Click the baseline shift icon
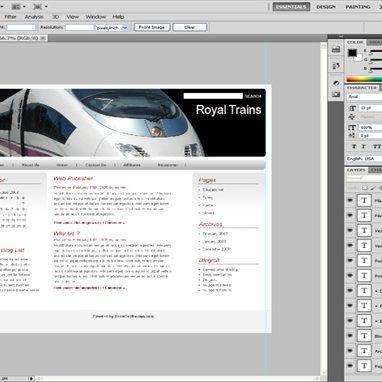The width and height of the screenshot is (382, 382). (x=352, y=136)
